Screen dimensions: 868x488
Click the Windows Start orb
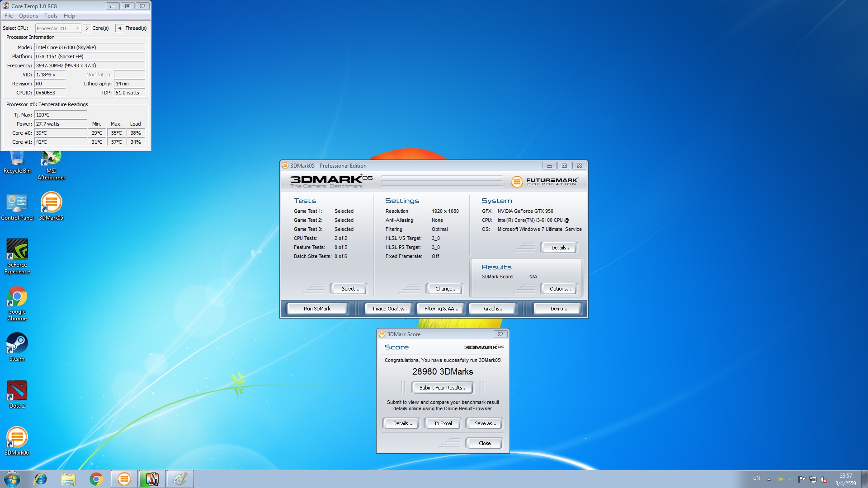pos(12,479)
